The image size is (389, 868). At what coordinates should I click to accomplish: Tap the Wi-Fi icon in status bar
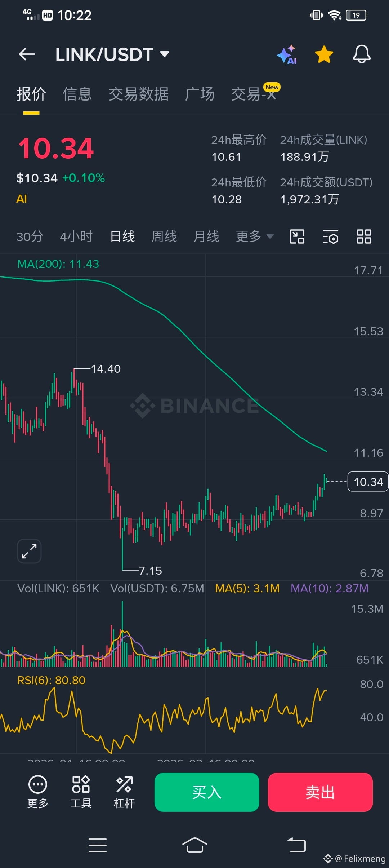335,15
